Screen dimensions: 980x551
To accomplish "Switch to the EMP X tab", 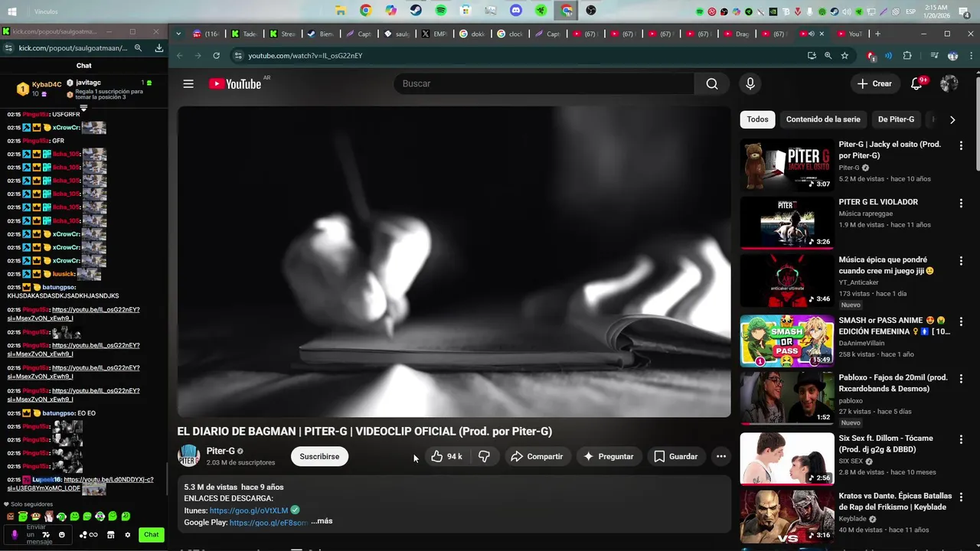I will coord(435,34).
